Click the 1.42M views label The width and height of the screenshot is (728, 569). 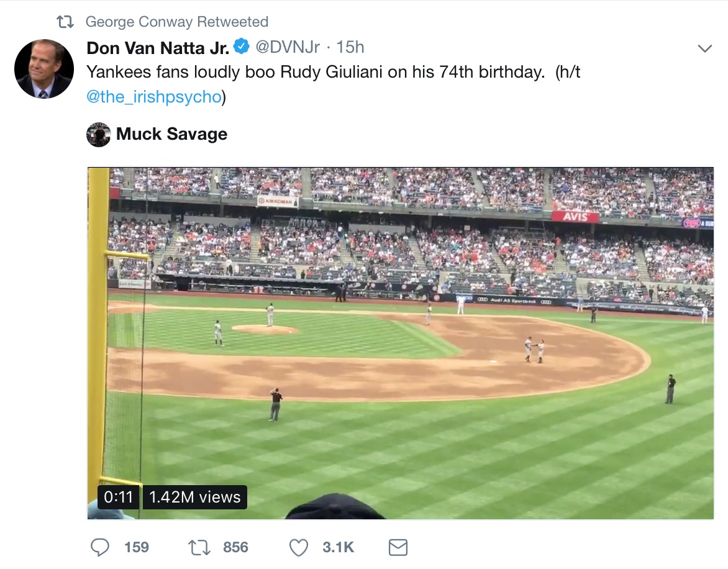click(195, 497)
